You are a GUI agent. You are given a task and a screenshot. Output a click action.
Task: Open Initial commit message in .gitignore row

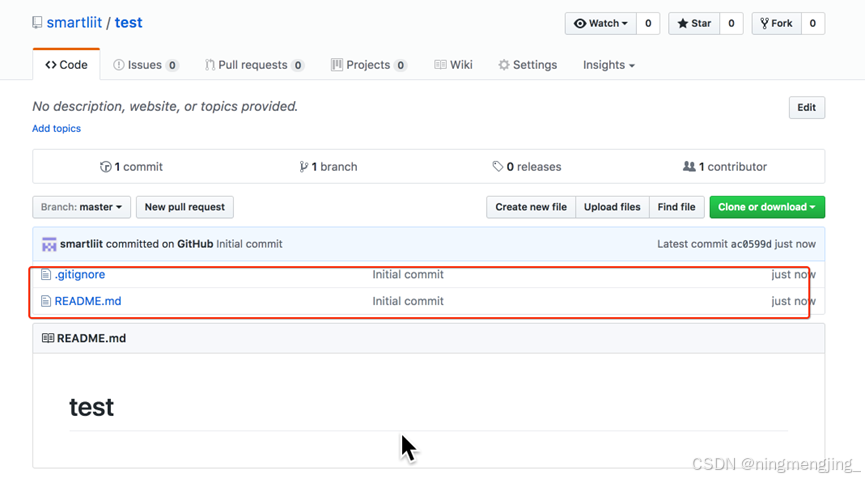click(x=408, y=274)
